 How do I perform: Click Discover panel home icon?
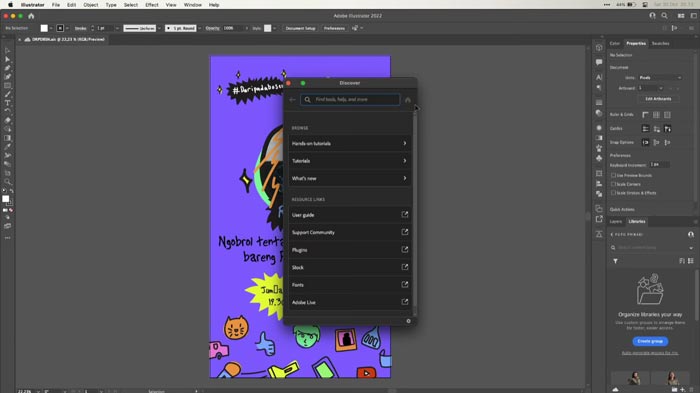click(x=408, y=100)
